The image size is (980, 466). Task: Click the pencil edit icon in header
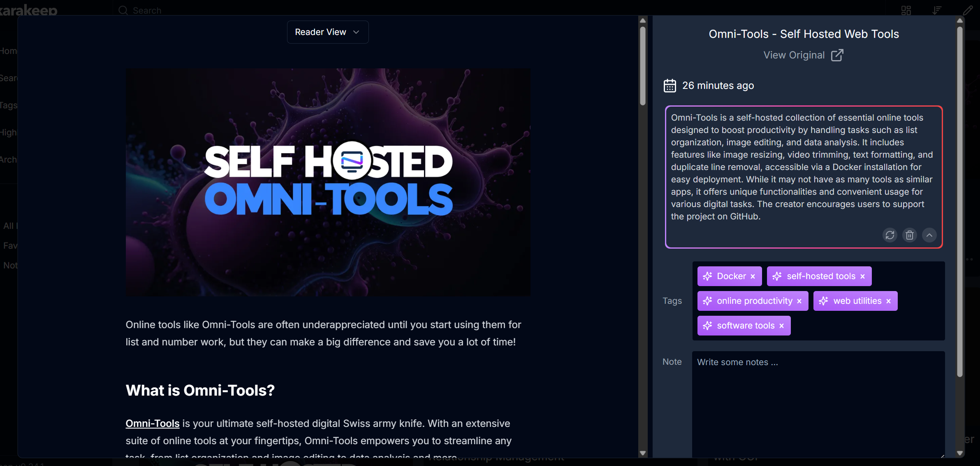tap(968, 10)
